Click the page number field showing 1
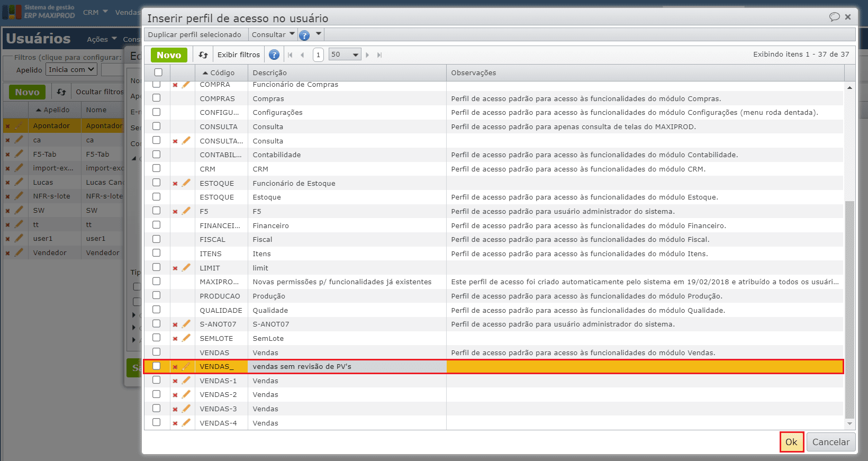 [318, 55]
